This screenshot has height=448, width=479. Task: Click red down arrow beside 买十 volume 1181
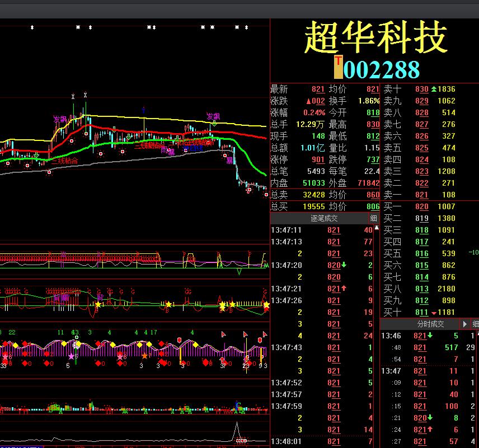[x=434, y=313]
